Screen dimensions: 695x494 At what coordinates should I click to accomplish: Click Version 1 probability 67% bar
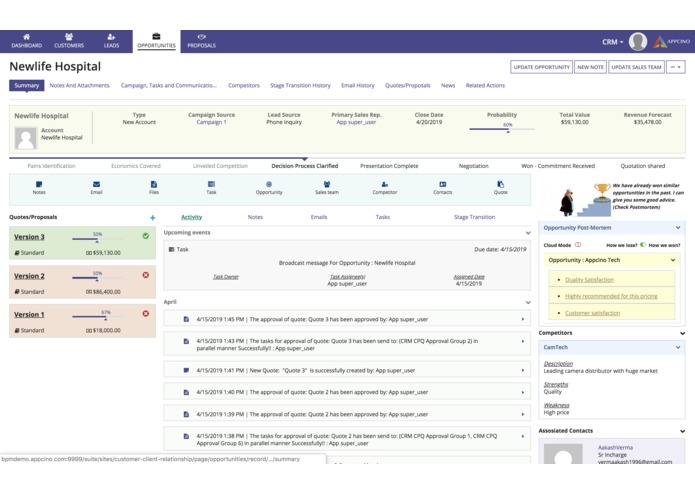click(x=97, y=316)
